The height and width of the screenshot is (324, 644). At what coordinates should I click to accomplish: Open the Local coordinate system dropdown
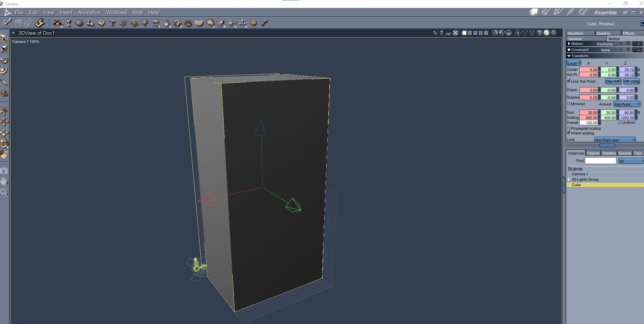[x=574, y=63]
